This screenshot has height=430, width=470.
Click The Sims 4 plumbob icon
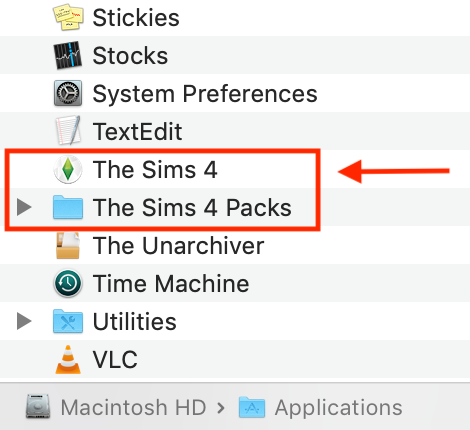click(x=68, y=169)
